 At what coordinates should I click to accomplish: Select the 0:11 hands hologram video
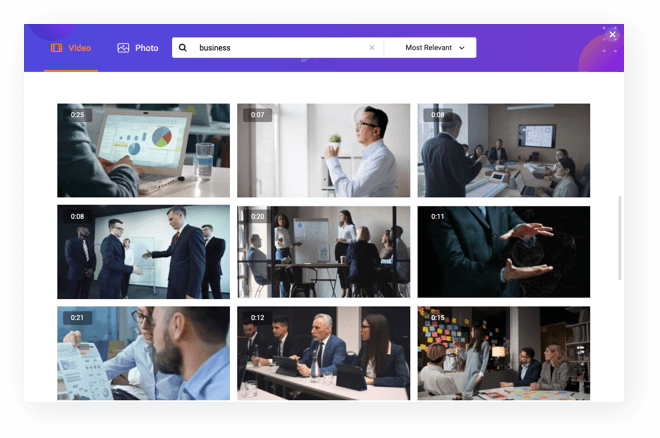[x=503, y=252]
